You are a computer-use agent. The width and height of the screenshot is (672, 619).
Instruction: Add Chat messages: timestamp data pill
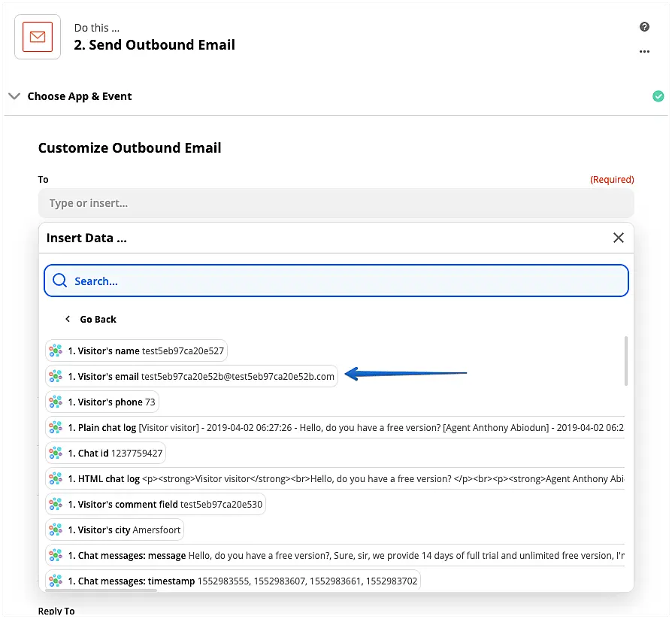pos(233,581)
